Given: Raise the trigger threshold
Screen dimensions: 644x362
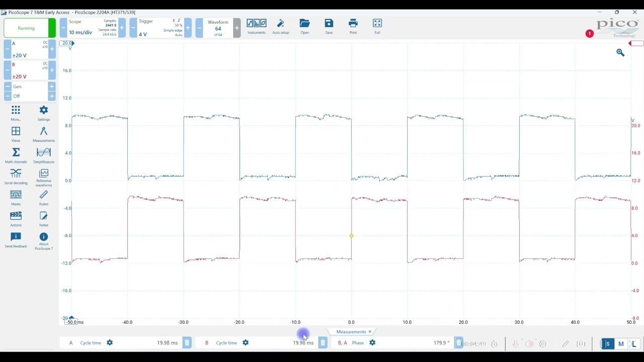Looking at the screenshot, I should point(188,28).
